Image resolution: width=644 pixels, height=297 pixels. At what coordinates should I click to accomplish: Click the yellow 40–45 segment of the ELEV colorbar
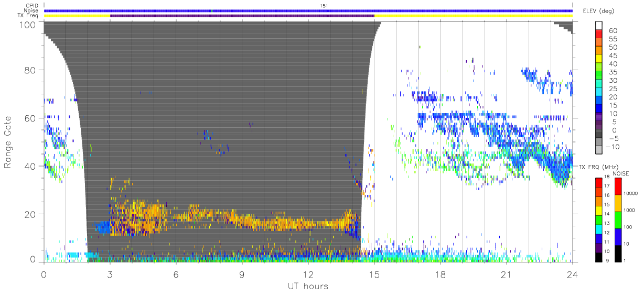599,59
